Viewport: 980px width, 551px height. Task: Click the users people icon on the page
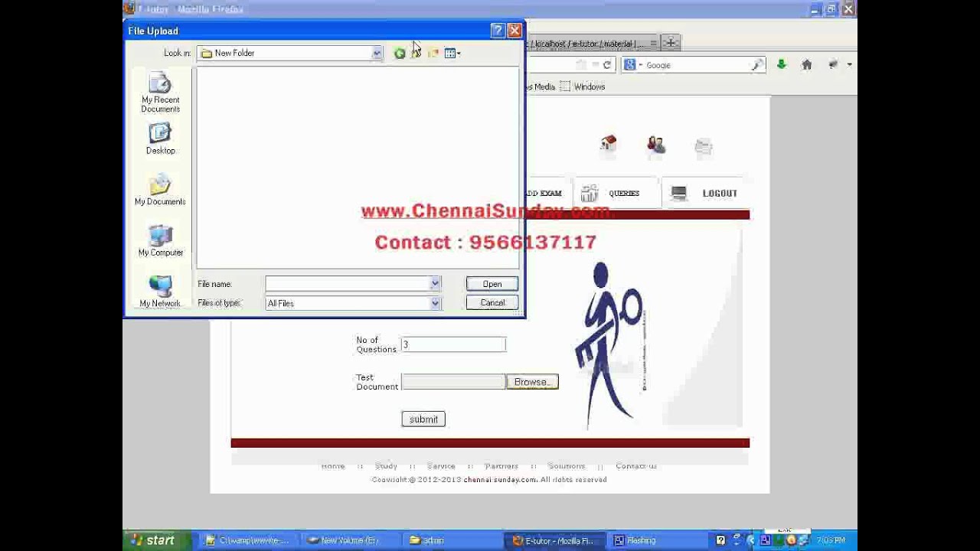click(656, 144)
